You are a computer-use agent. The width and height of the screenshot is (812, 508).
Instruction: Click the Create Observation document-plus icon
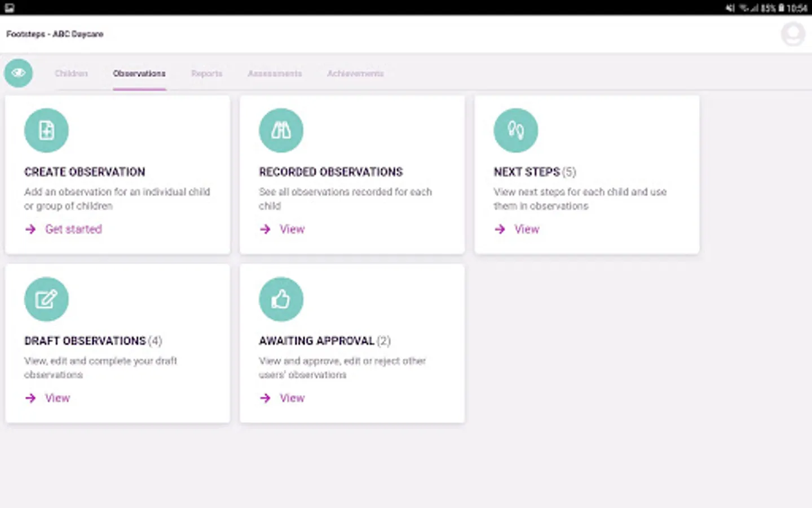pos(47,130)
